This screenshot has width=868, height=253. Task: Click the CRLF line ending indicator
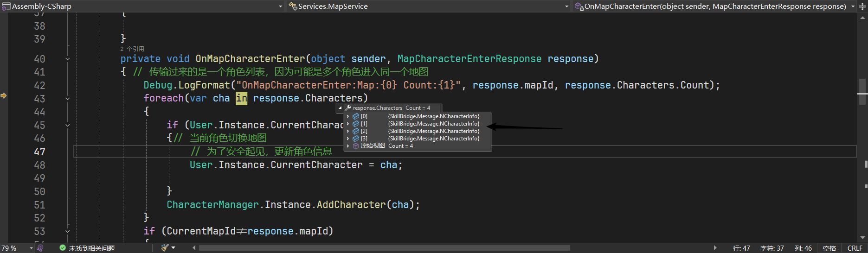855,248
